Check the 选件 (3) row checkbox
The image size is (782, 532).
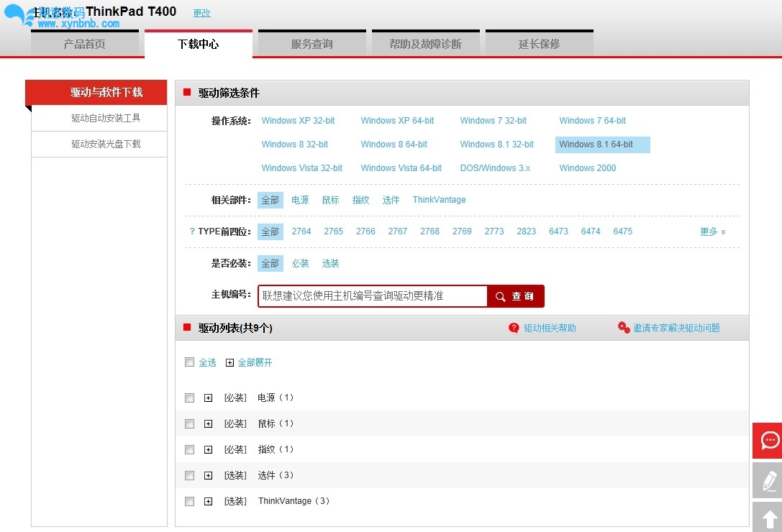coord(189,476)
